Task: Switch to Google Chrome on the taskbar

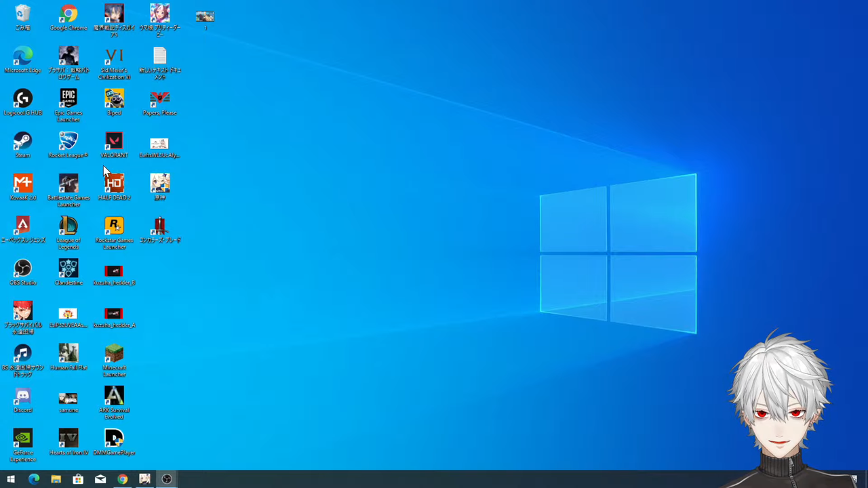Action: [x=122, y=479]
